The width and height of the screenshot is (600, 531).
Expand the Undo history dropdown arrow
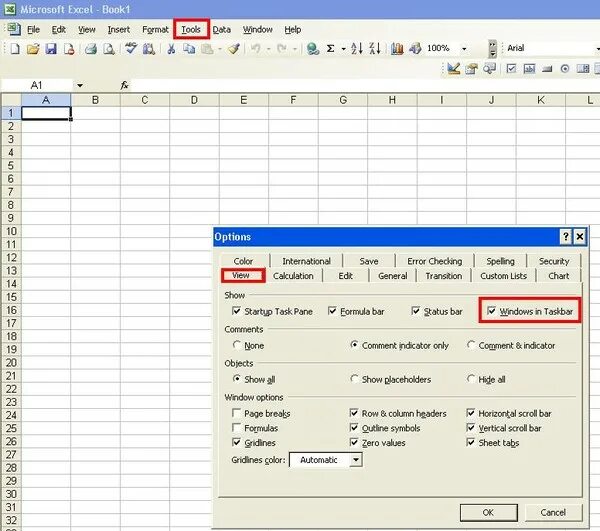point(268,49)
